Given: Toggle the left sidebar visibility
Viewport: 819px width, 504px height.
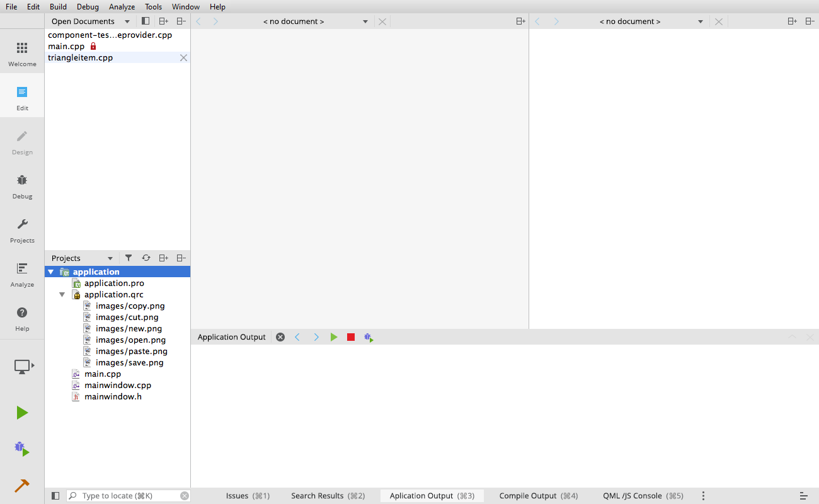Looking at the screenshot, I should tap(55, 496).
